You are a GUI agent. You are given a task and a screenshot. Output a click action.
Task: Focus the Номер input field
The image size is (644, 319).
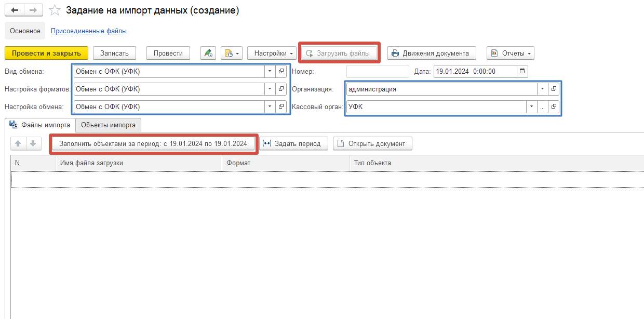[x=378, y=72]
